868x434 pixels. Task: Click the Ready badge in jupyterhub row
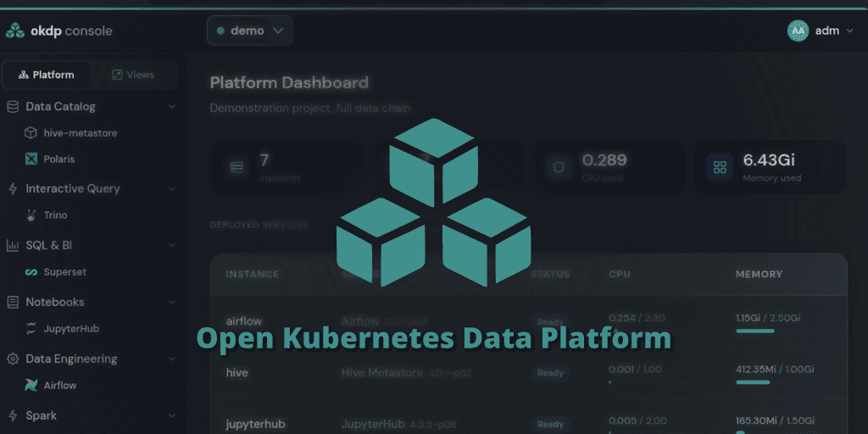(549, 425)
